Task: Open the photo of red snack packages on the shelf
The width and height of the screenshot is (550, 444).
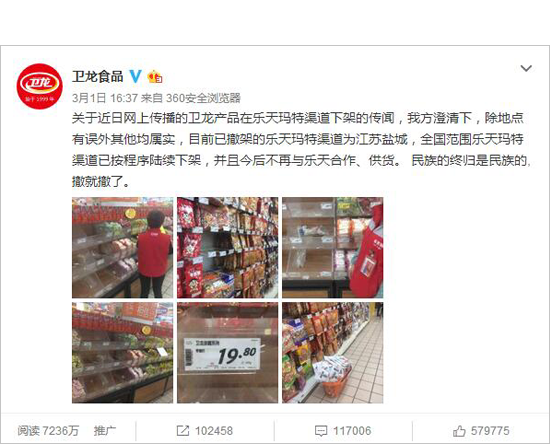Action: click(x=227, y=248)
